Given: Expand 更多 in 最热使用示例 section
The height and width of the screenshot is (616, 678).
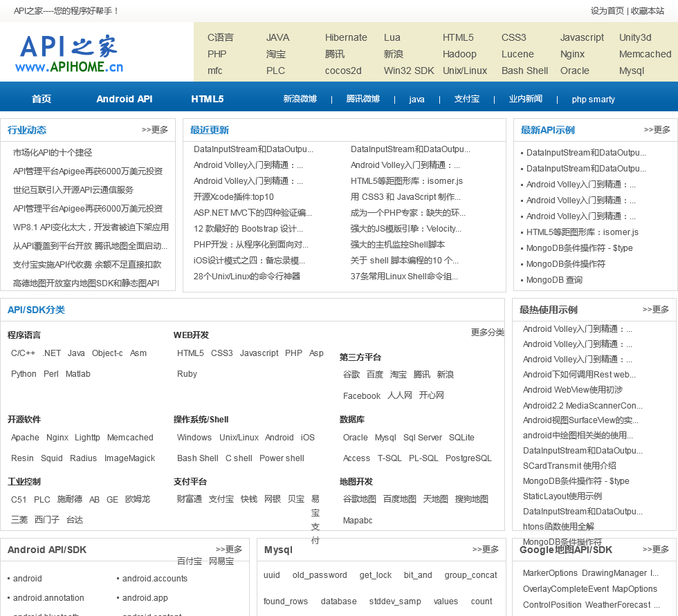Looking at the screenshot, I should coord(656,309).
